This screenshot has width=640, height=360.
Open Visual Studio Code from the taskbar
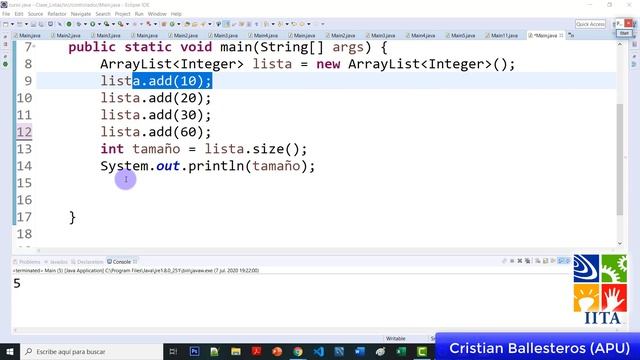pos(318,351)
